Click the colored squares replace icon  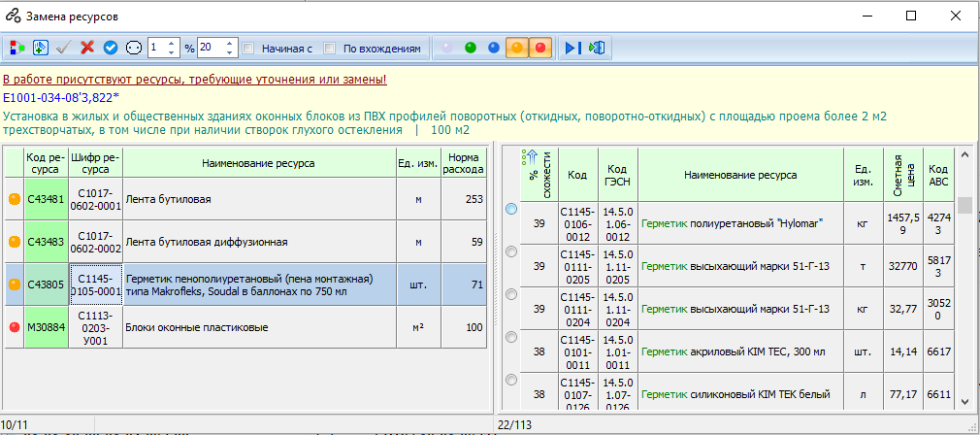coord(16,48)
